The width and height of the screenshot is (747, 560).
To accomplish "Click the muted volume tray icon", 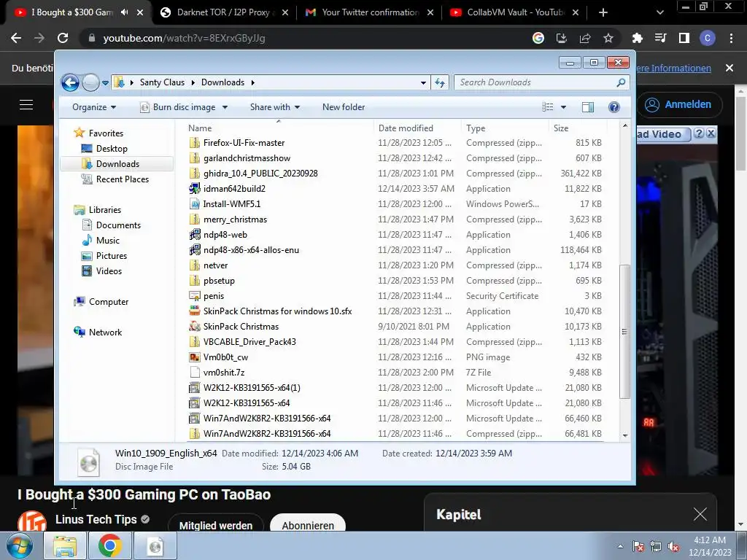I will [x=673, y=546].
